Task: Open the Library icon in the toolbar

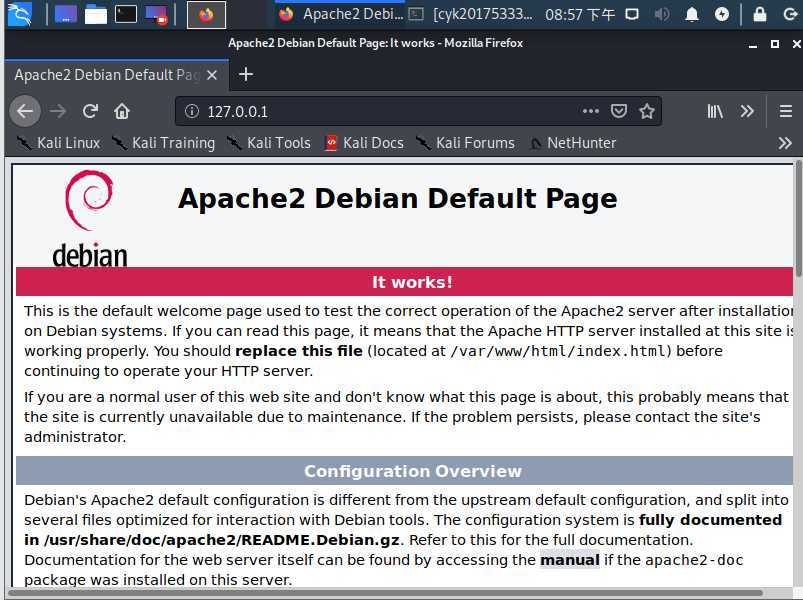Action: pyautogui.click(x=714, y=111)
